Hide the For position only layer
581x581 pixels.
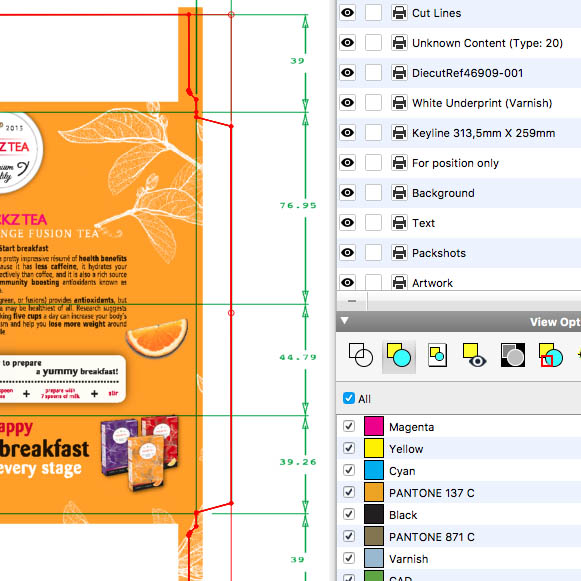pos(347,163)
